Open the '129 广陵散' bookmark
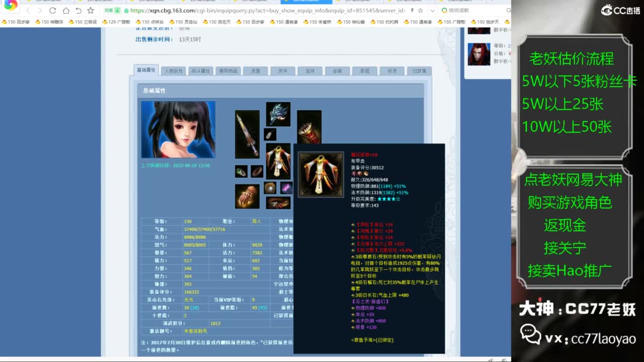This screenshot has height=362, width=644. point(116,22)
